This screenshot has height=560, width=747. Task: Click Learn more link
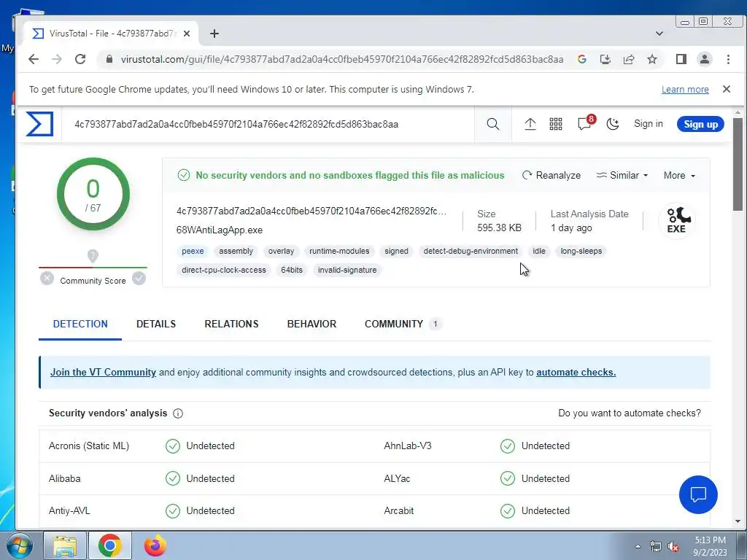tap(684, 90)
